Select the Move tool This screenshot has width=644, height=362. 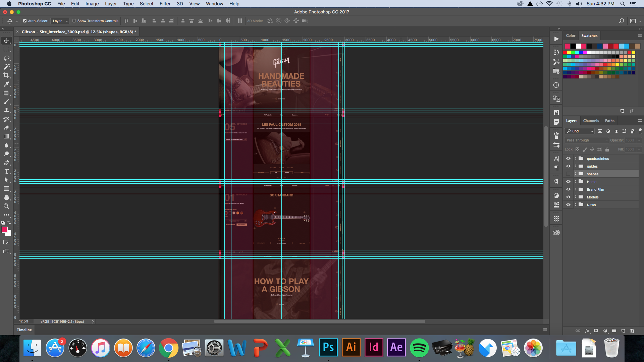click(x=6, y=41)
